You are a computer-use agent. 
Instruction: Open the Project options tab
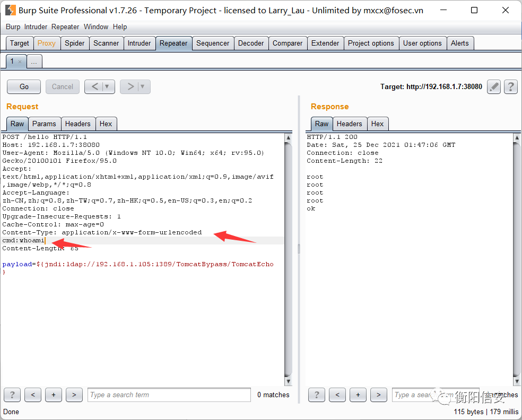pyautogui.click(x=371, y=43)
